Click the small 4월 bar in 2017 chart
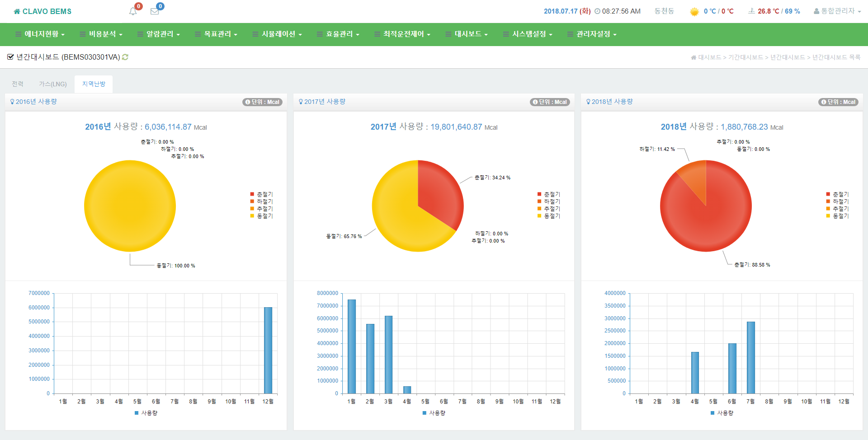 tap(407, 390)
